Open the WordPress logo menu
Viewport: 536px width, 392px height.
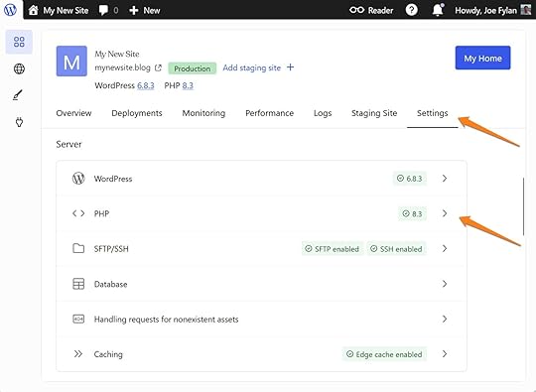pos(10,10)
